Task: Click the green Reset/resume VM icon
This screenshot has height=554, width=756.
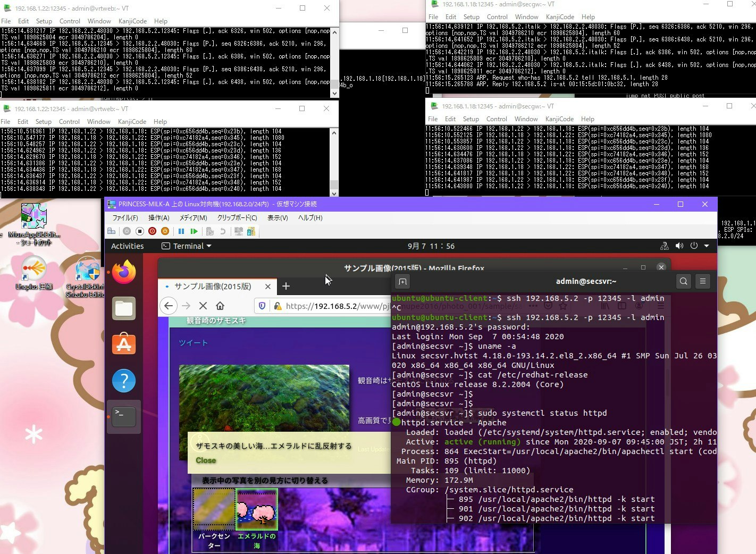Action: click(x=194, y=231)
